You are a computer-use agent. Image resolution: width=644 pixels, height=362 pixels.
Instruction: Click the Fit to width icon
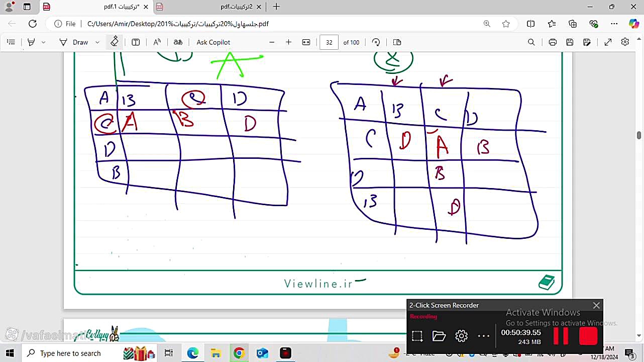coord(306,42)
